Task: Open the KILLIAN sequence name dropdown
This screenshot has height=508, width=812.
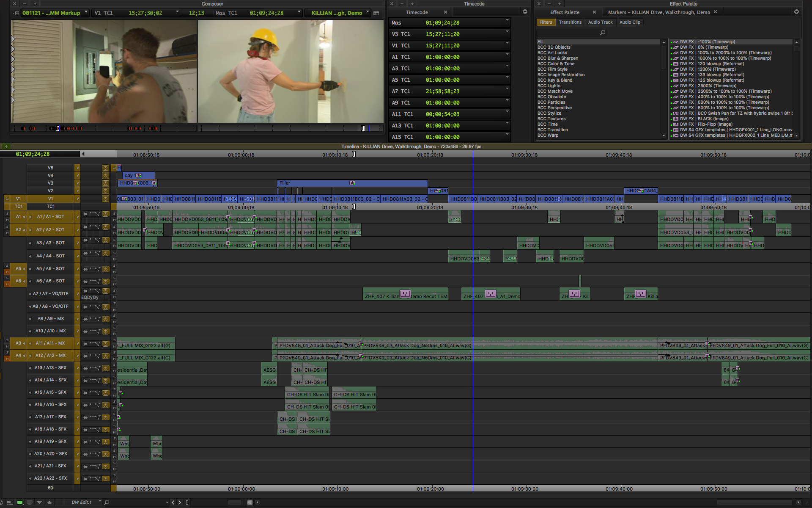Action: [x=368, y=12]
